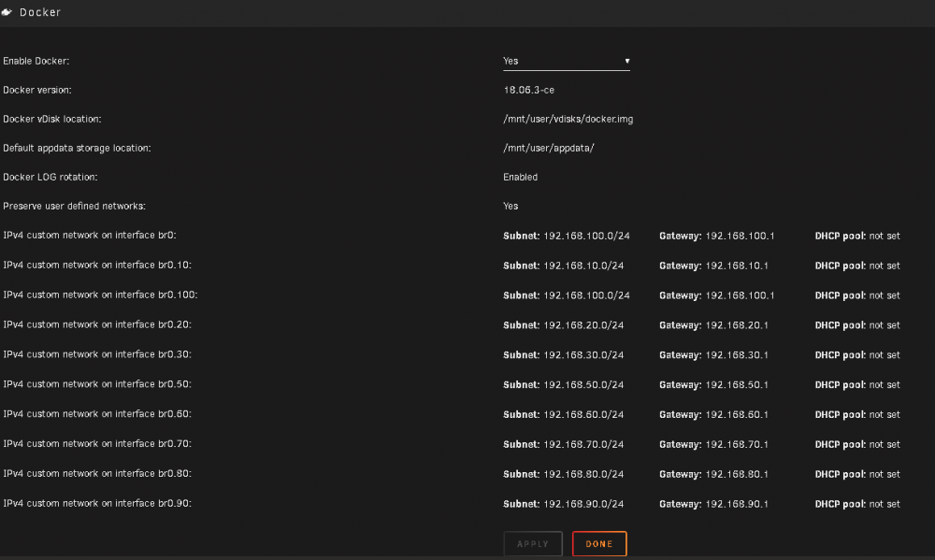935x560 pixels.
Task: Click the subnet 192.168.60.0/24
Action: [583, 415]
